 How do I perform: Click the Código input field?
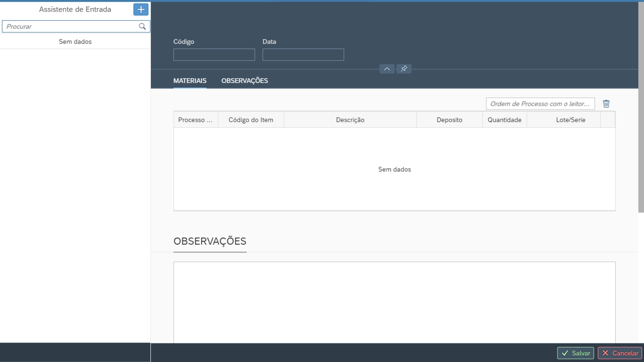(214, 55)
